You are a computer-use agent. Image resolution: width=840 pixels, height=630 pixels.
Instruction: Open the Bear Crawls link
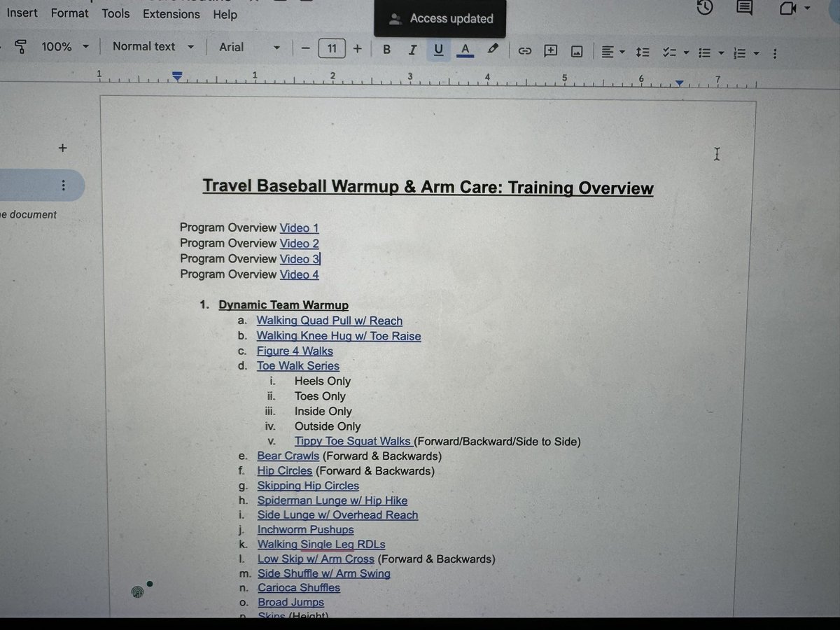288,456
